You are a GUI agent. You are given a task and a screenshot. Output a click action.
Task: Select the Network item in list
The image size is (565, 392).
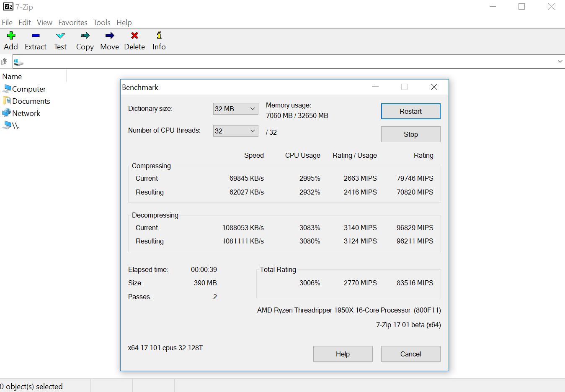click(26, 113)
